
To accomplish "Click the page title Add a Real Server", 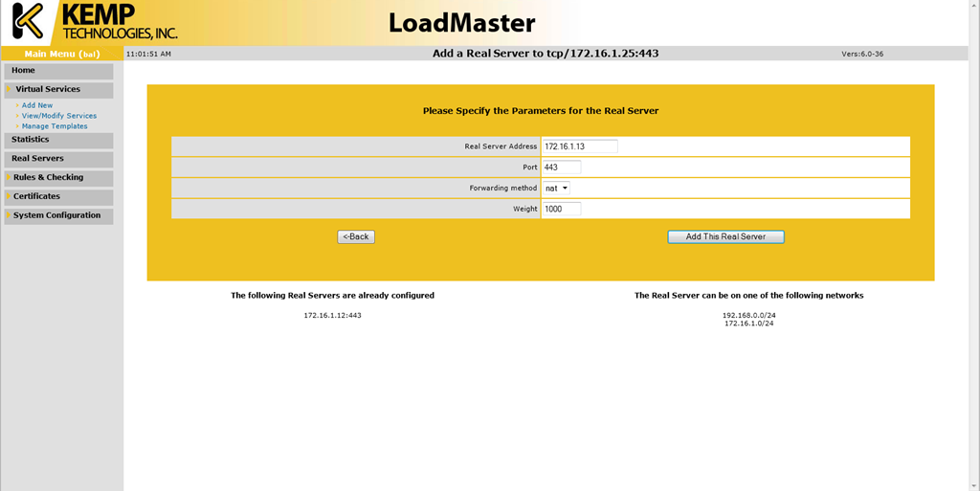I will [x=546, y=53].
